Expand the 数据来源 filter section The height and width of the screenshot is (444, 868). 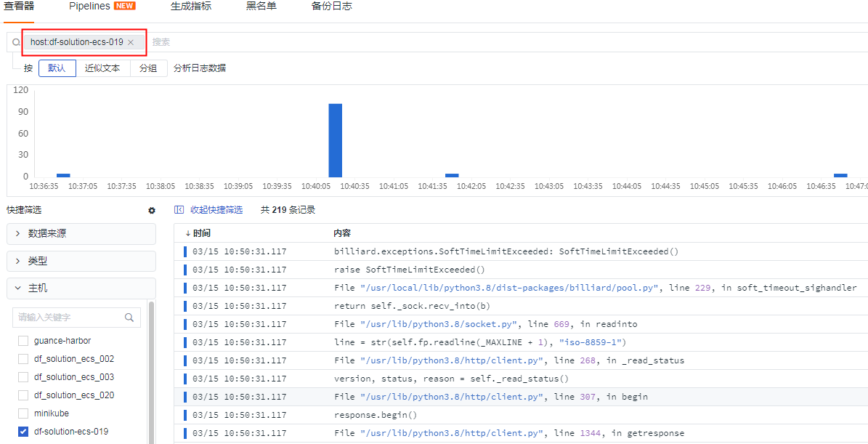[x=46, y=233]
